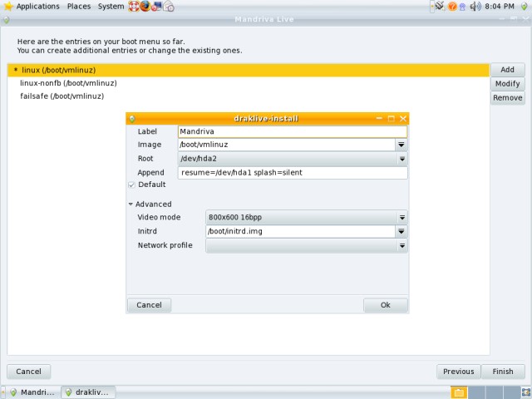The width and height of the screenshot is (532, 399).
Task: Click the Remove button
Action: 508,98
